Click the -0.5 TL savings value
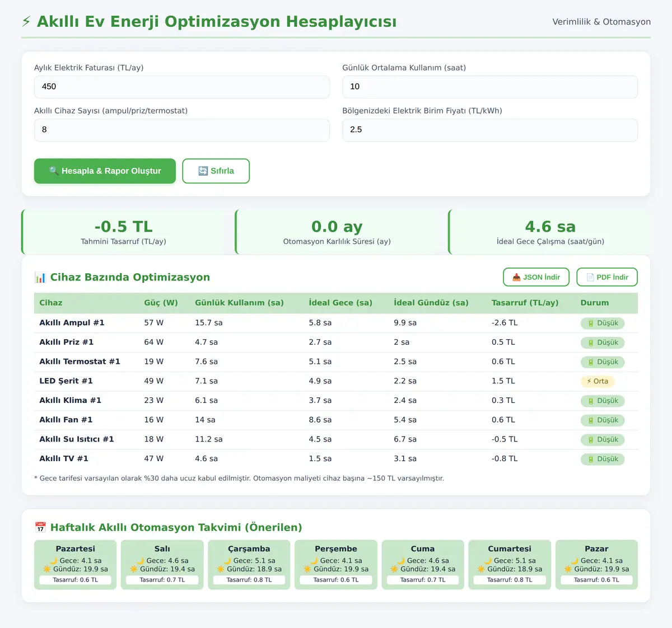The image size is (672, 628). pos(123,227)
